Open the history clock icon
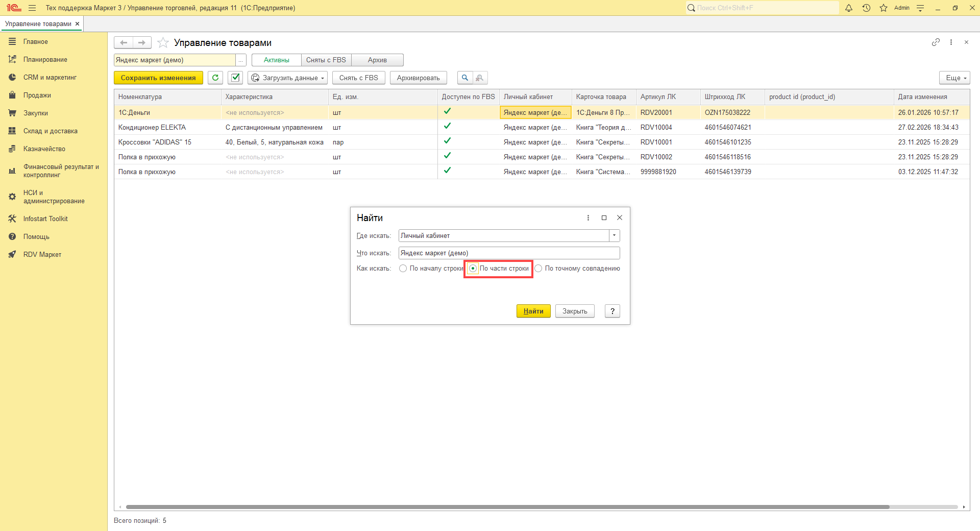Viewport: 980px width, 531px height. (866, 8)
